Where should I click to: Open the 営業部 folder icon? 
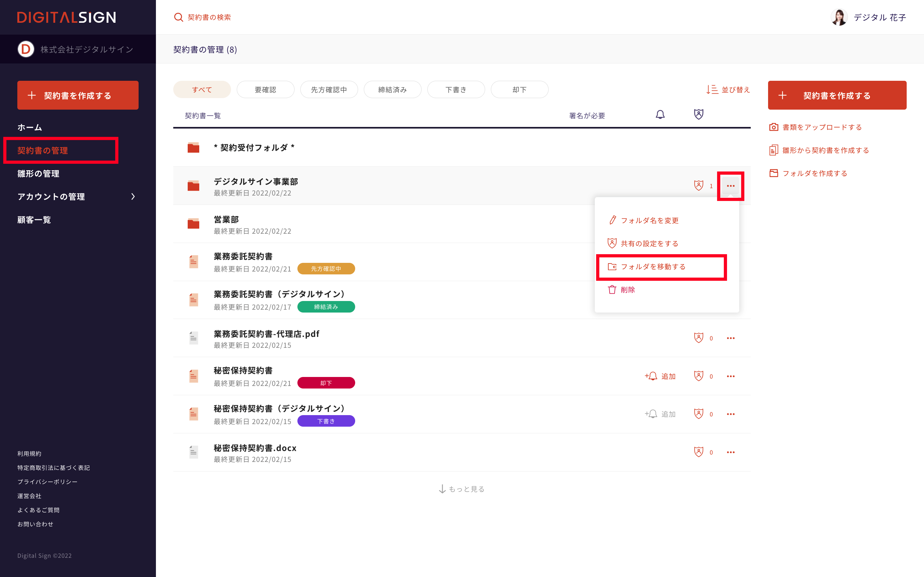193,224
